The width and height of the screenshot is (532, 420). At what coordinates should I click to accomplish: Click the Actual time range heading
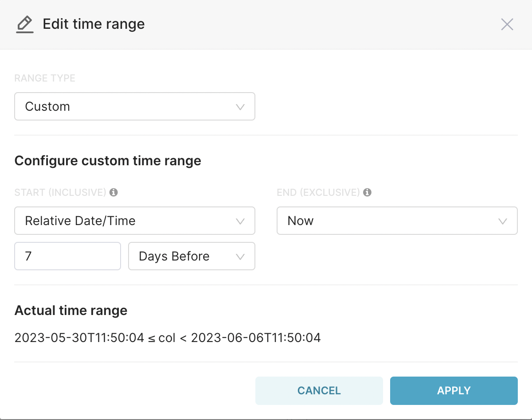click(x=71, y=310)
